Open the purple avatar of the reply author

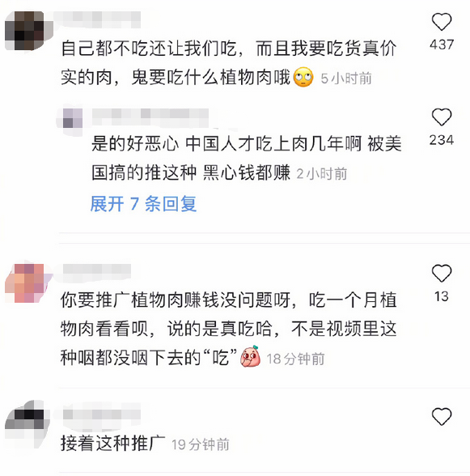pos(73,118)
